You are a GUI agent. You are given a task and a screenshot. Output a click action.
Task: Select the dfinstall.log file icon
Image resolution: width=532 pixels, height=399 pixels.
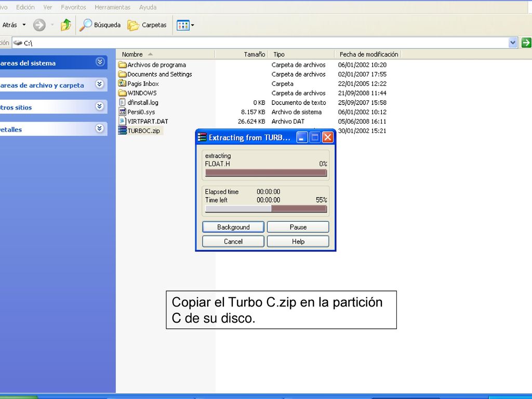coord(122,102)
